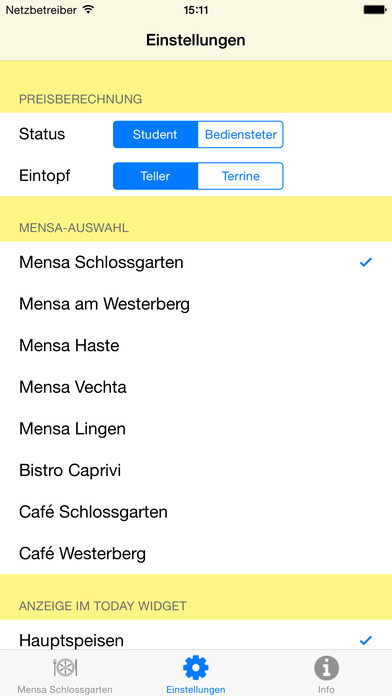
Task: Pick Mensa Lingen as canteen
Action: point(196,429)
